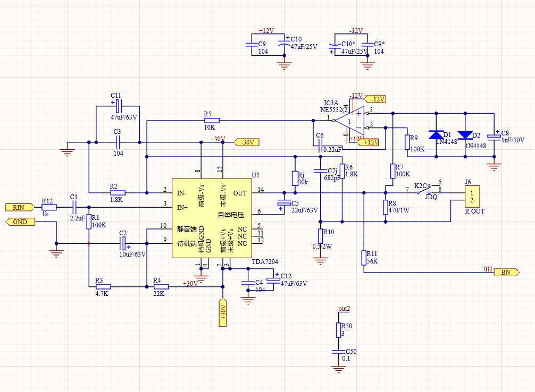Image resolution: width=535 pixels, height=392 pixels.
Task: Click capacitor C5 22uF/63V
Action: pos(284,203)
